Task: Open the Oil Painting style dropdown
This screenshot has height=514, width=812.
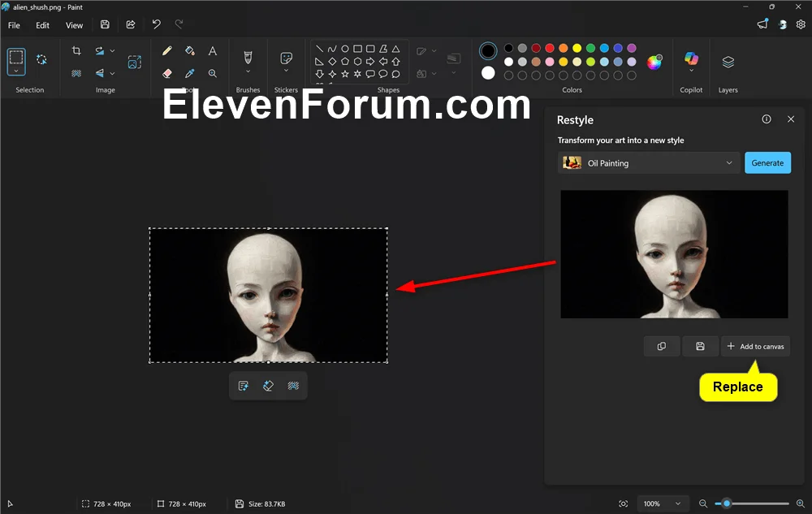Action: coord(648,163)
